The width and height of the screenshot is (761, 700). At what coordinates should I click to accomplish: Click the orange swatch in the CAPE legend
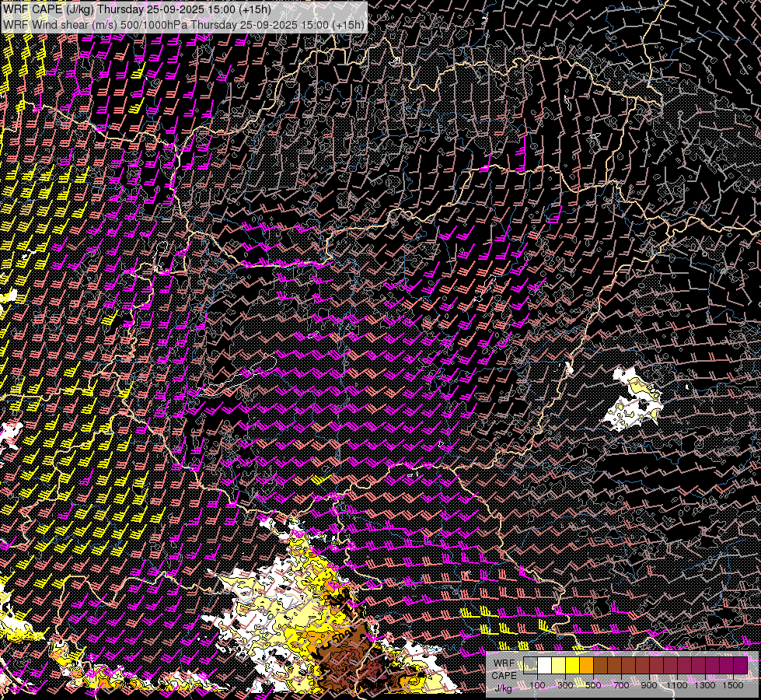[587, 666]
